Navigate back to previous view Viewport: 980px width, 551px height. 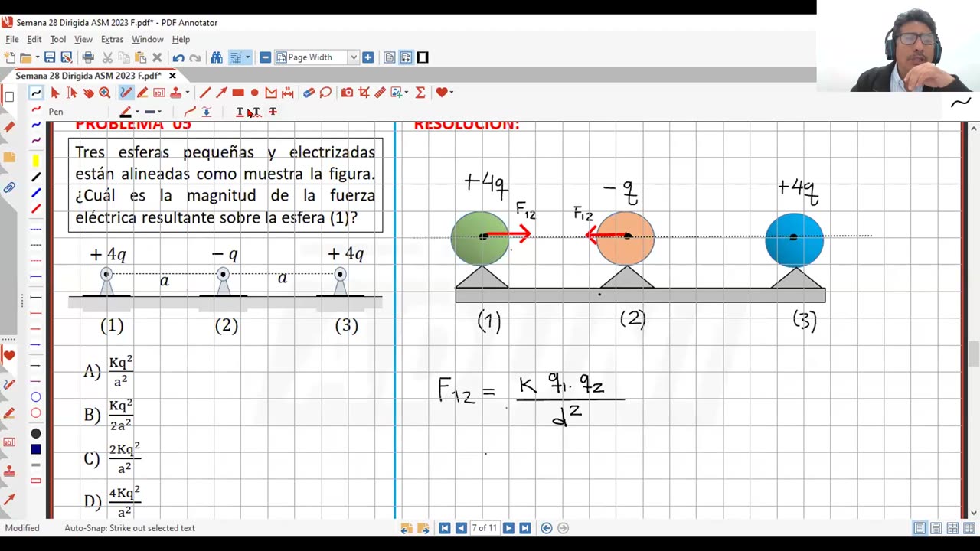click(x=547, y=528)
